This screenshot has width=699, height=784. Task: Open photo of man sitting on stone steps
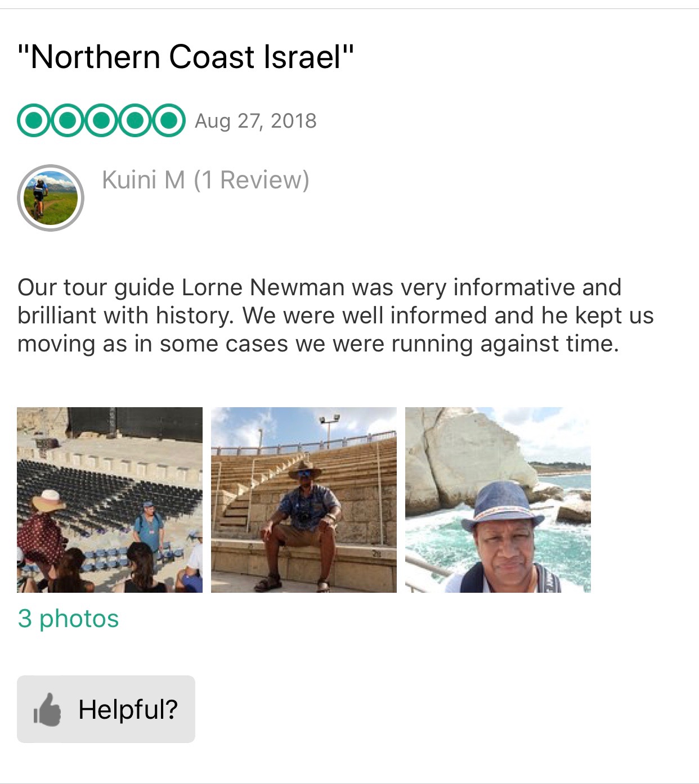click(303, 499)
